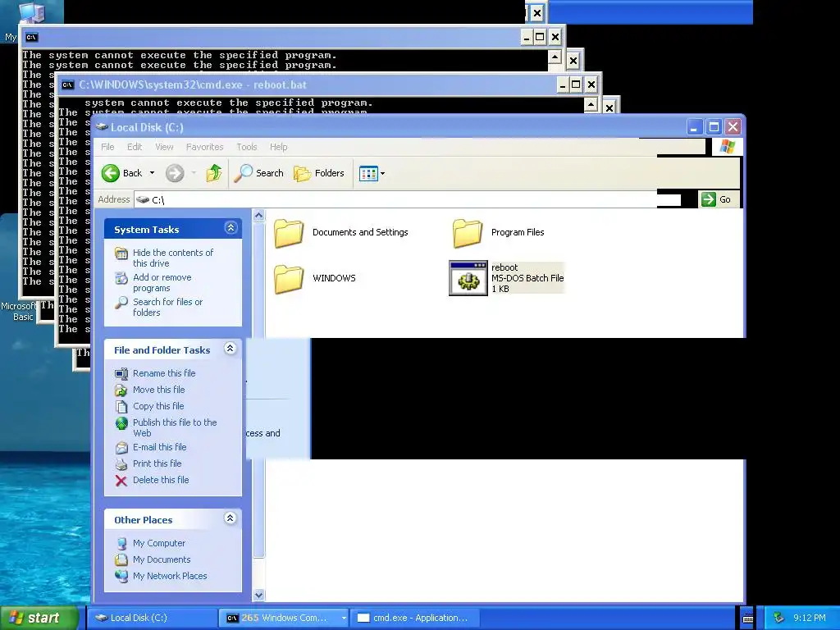Select the Documents and Settings folder
The image size is (840, 630).
pyautogui.click(x=341, y=232)
